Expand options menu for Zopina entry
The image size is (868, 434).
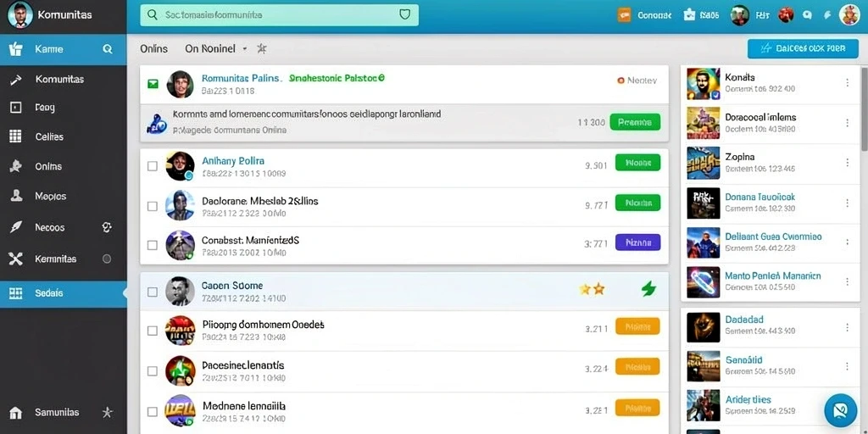pyautogui.click(x=847, y=162)
